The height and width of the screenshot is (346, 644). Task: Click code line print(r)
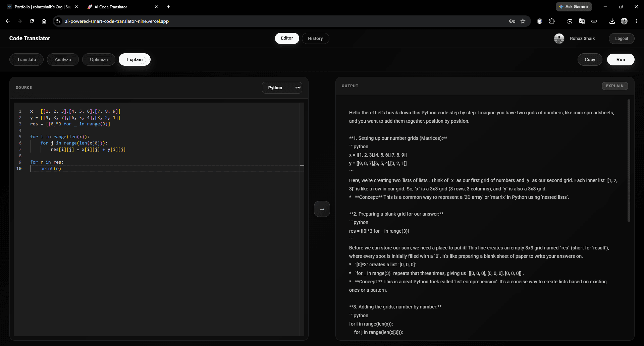point(51,168)
